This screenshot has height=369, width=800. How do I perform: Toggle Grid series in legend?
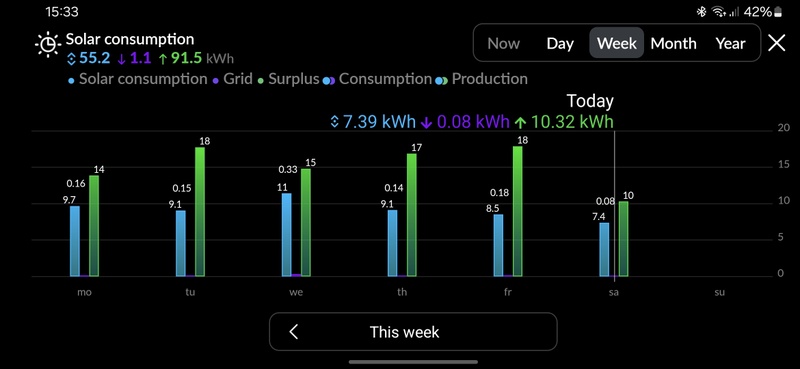click(x=233, y=79)
